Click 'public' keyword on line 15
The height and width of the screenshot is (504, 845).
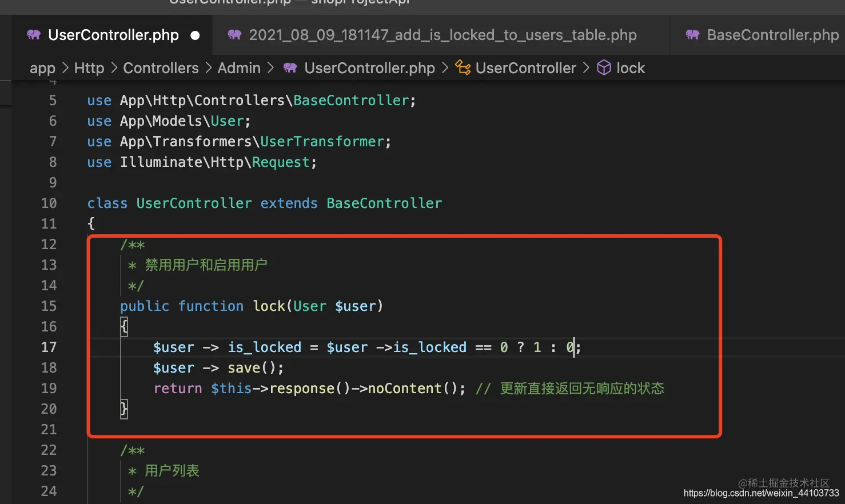[x=145, y=306]
